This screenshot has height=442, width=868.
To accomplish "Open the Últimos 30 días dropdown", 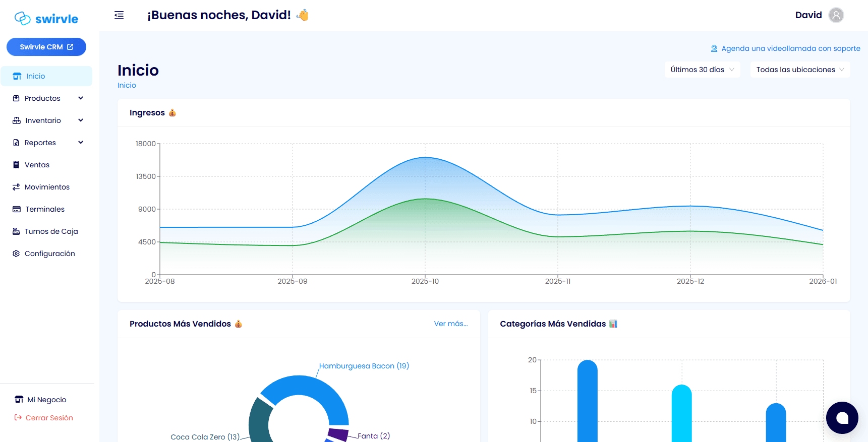I will point(702,70).
